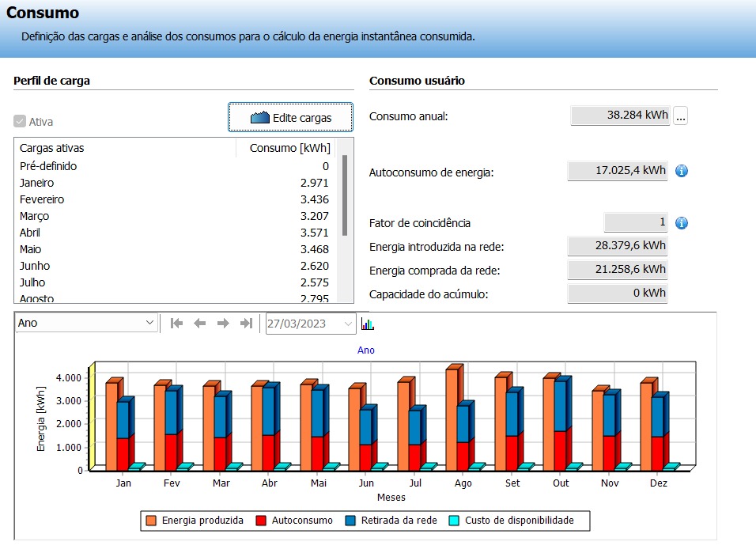Click the next period arrow

click(x=223, y=324)
